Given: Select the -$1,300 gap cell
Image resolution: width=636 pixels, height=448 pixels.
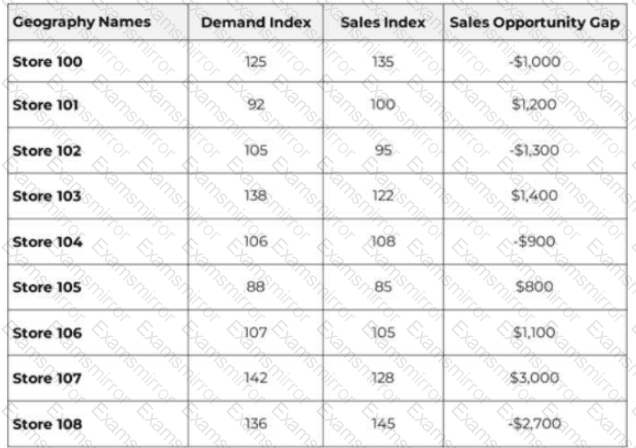Looking at the screenshot, I should [535, 150].
